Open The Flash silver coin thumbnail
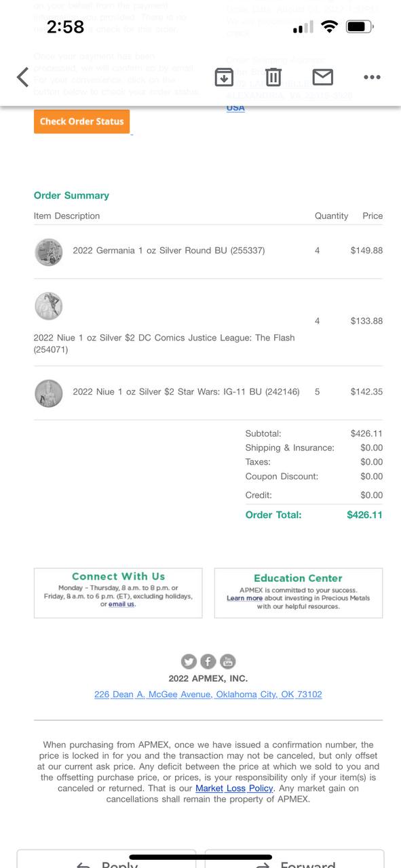Screen dimensions: 401x868 [49, 306]
